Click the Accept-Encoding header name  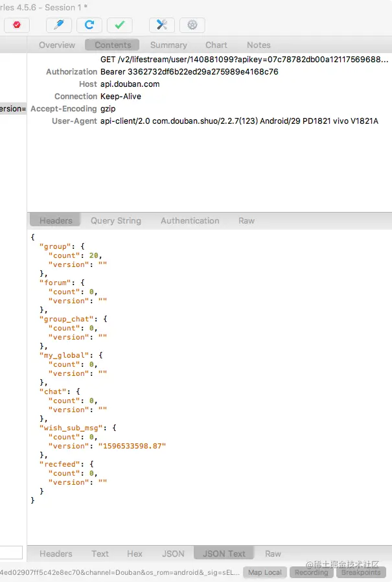[63, 109]
